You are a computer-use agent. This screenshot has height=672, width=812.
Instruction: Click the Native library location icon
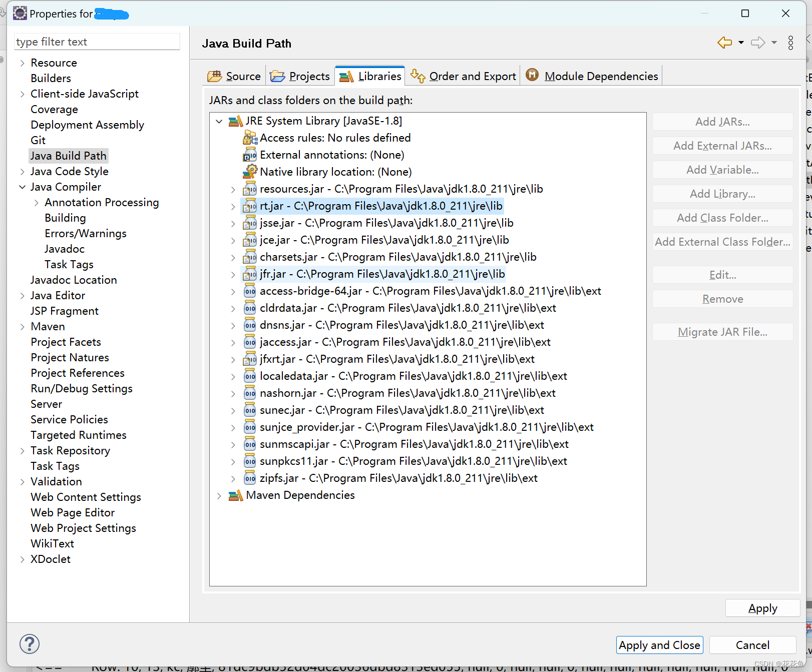coord(250,172)
